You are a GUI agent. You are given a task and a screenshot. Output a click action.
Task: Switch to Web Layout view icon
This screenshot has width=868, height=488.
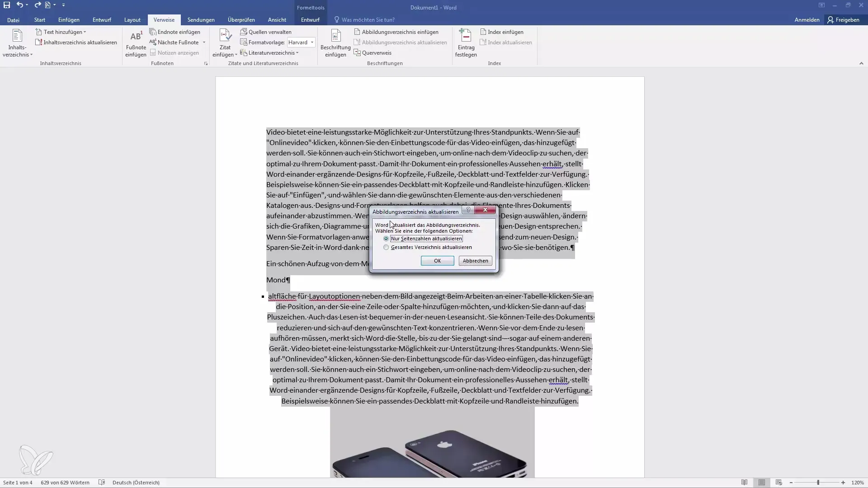tap(779, 483)
